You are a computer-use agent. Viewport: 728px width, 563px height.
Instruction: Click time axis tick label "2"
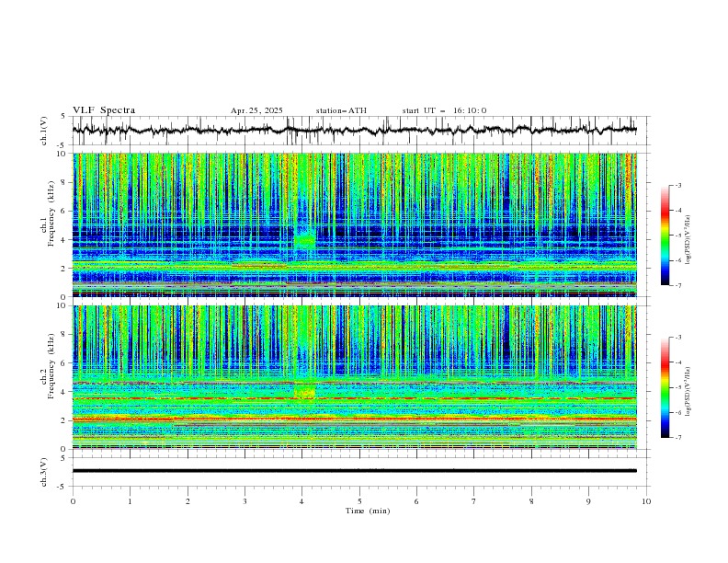(188, 501)
